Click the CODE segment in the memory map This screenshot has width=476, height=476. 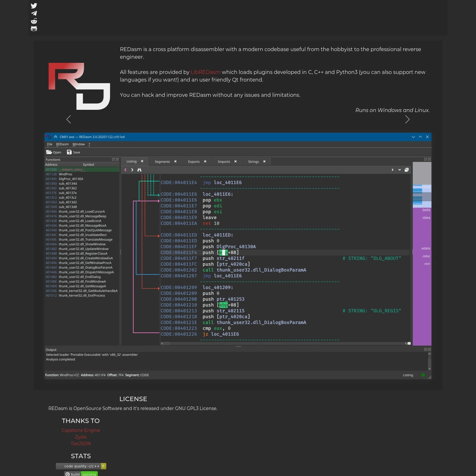422,196
